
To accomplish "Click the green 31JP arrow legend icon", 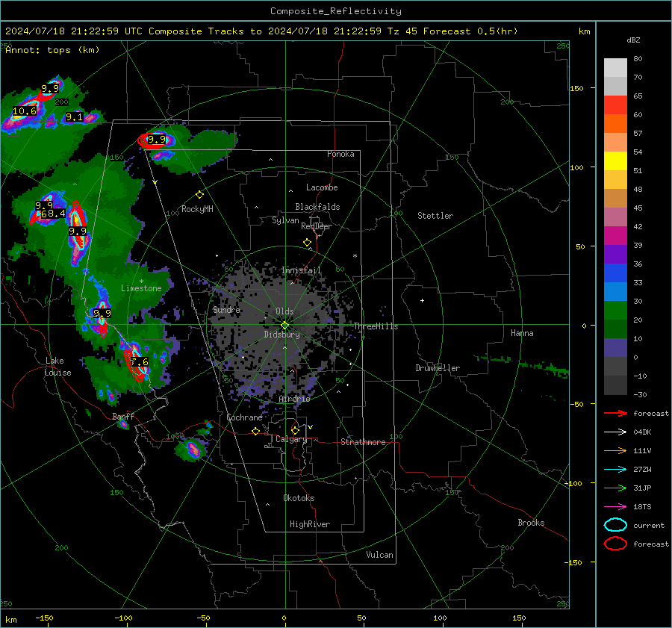I will [x=615, y=488].
